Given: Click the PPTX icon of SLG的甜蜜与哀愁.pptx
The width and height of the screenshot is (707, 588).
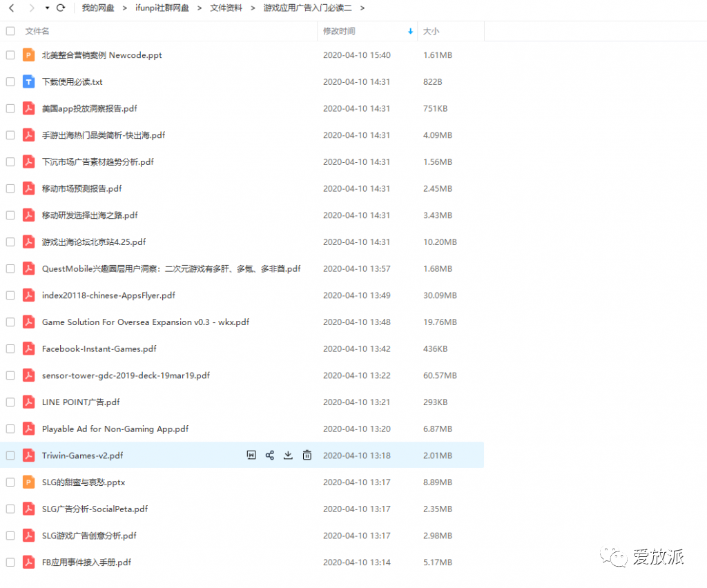Looking at the screenshot, I should [28, 482].
